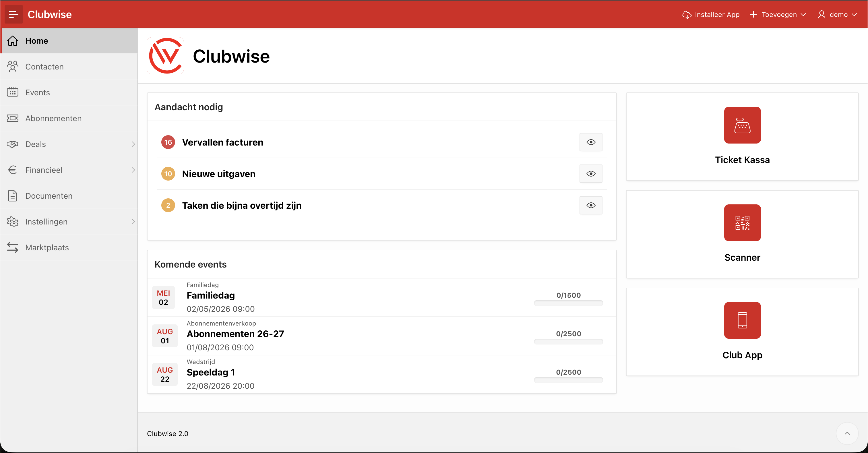The image size is (868, 453).
Task: Click the Installeer App button
Action: coord(711,14)
